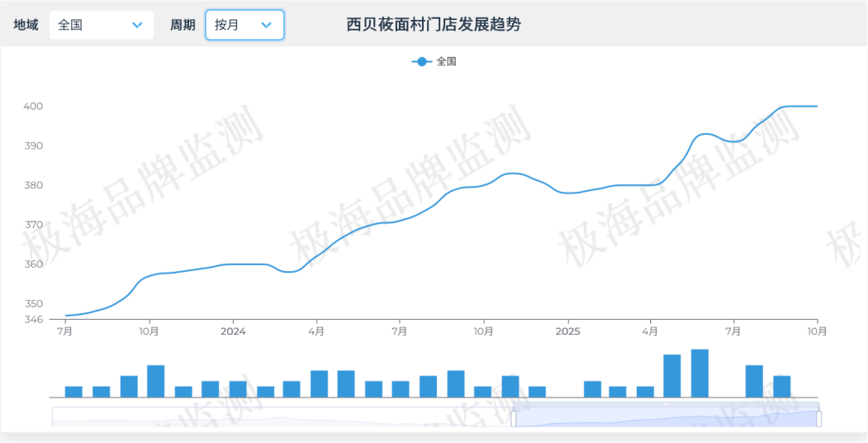Viewport: 868px width, 443px height.
Task: Toggle the 全国 legend marker icon
Action: [422, 61]
